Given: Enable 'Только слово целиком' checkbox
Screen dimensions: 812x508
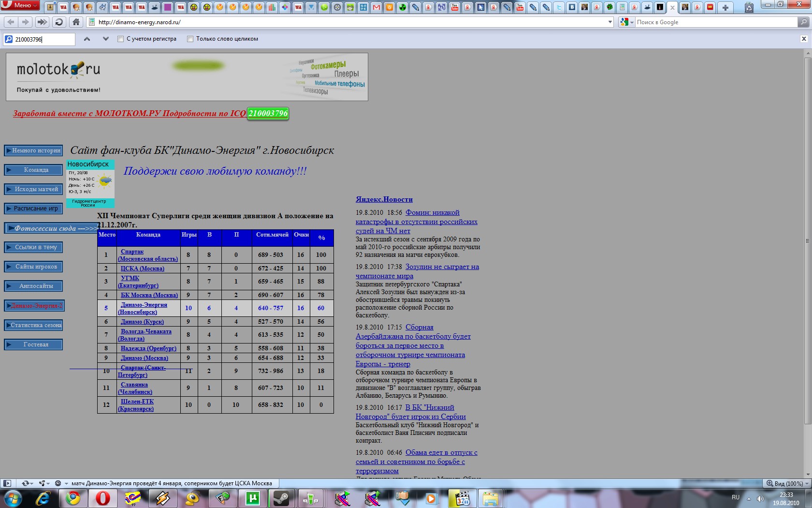Looking at the screenshot, I should (190, 39).
